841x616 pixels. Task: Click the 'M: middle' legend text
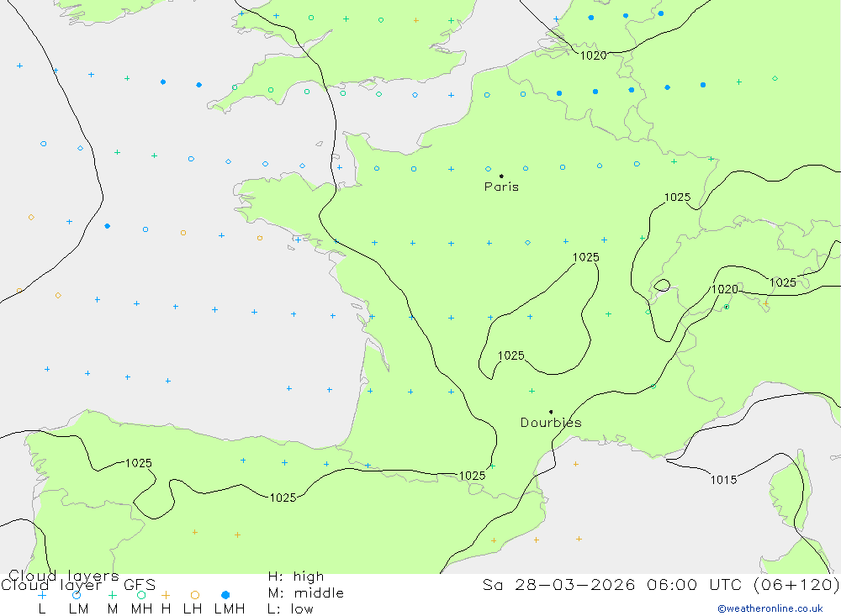(x=306, y=593)
